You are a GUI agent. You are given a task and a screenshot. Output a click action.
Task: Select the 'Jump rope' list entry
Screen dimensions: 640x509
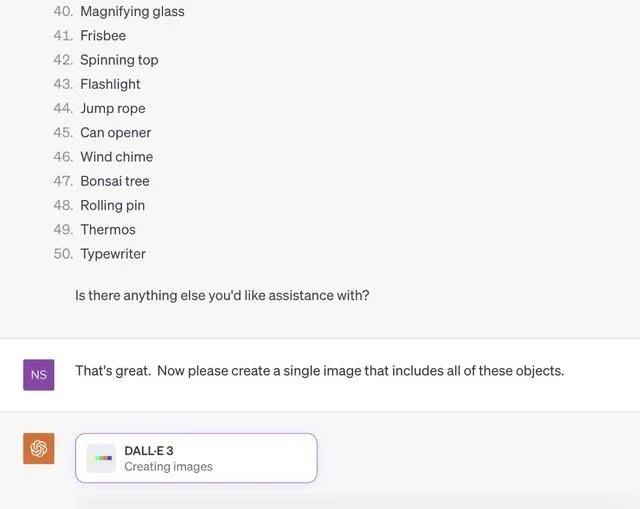point(113,108)
